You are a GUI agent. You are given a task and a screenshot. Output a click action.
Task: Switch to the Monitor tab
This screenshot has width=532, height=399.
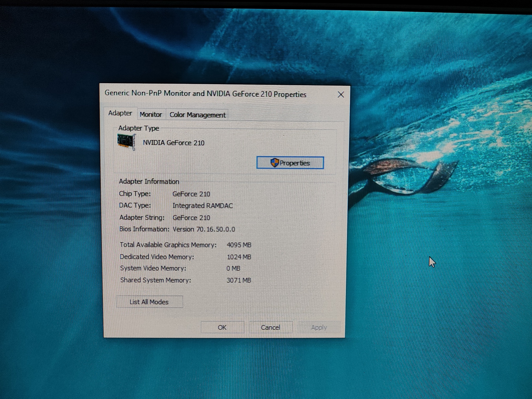(151, 115)
